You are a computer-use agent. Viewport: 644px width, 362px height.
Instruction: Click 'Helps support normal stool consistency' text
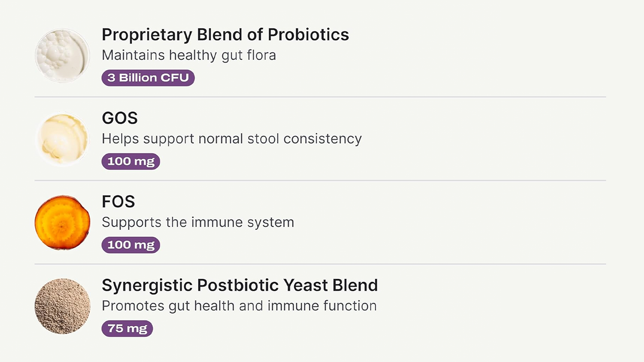pos(232,139)
